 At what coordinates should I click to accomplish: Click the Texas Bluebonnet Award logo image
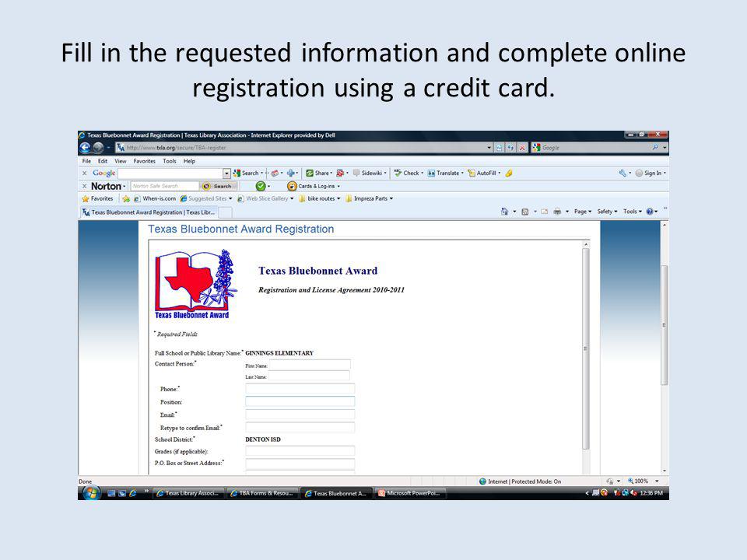click(196, 285)
